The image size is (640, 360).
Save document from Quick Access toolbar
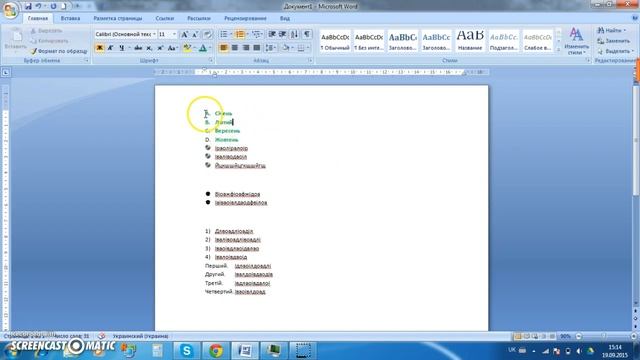28,6
